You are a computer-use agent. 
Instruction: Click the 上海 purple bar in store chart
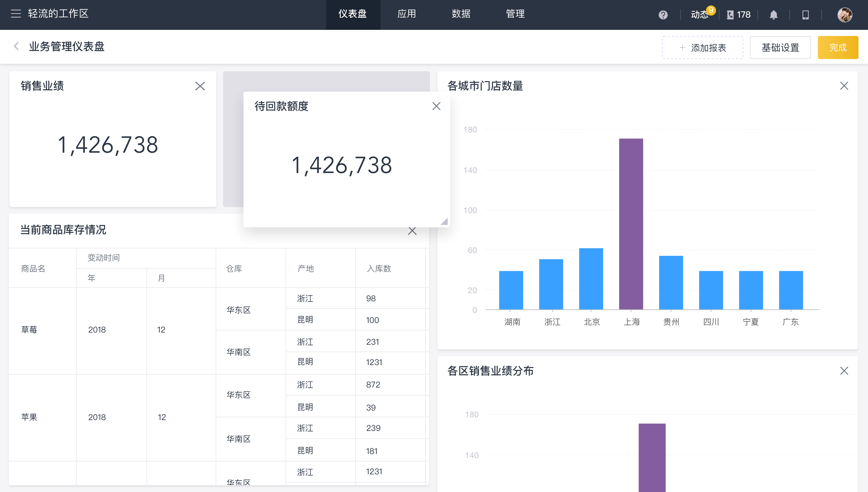(x=631, y=224)
